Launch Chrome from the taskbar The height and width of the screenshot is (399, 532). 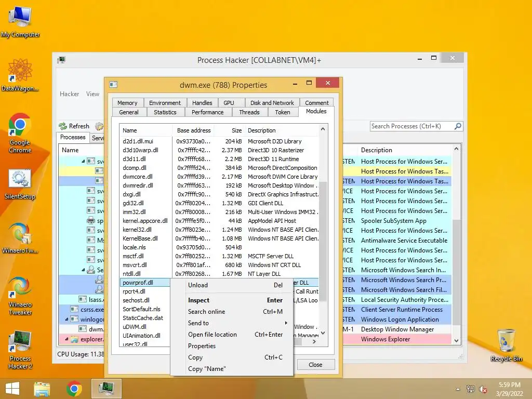pos(74,389)
